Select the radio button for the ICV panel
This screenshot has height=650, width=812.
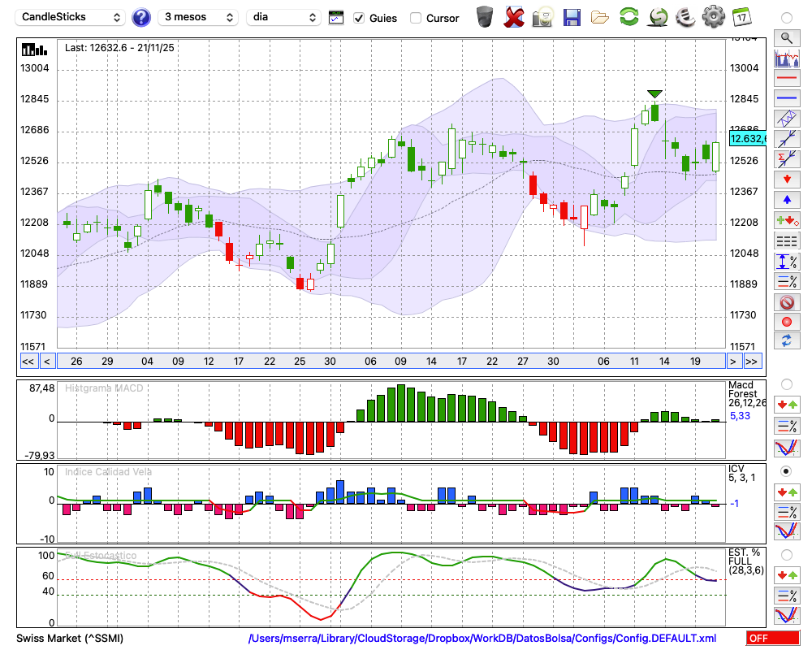pos(786,471)
